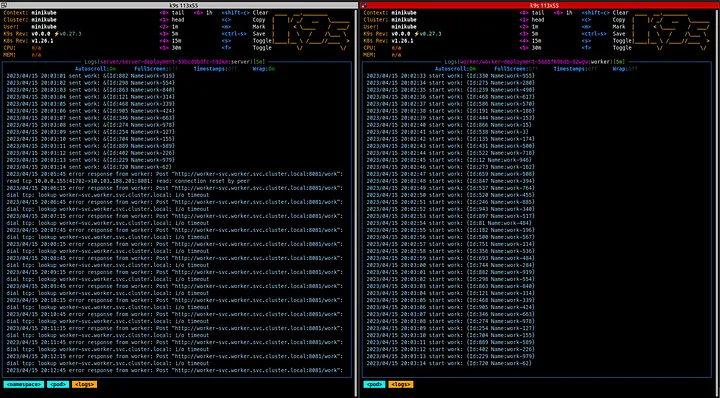The image size is (720, 398).
Task: Click the <c> Copy shortcut in right pane
Action: (604, 20)
